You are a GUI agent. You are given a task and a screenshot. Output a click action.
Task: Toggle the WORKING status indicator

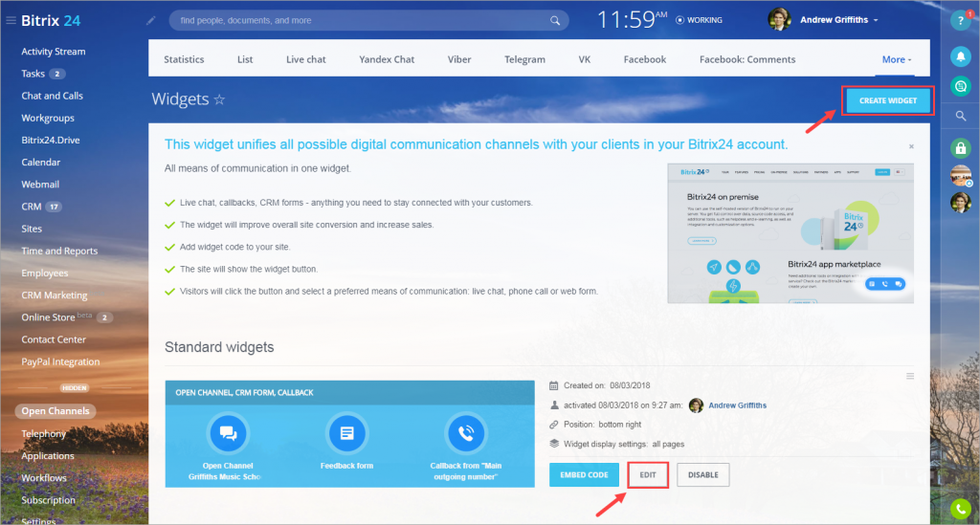pyautogui.click(x=699, y=20)
